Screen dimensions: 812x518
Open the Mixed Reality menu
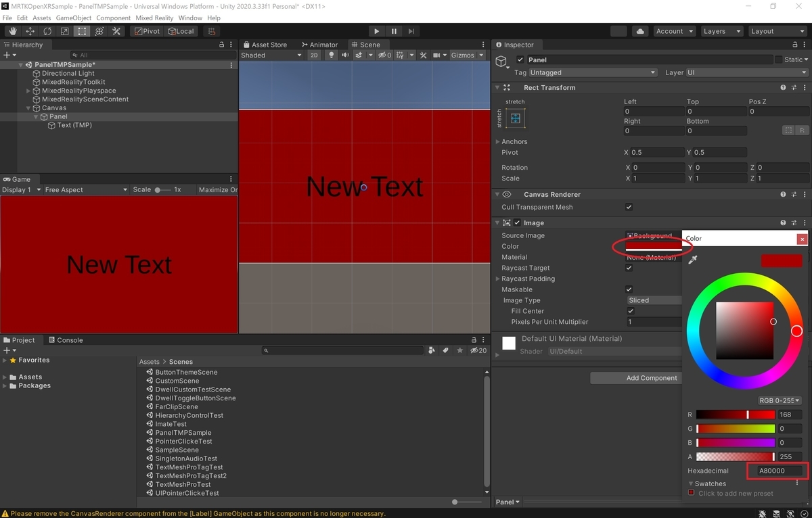coord(154,18)
